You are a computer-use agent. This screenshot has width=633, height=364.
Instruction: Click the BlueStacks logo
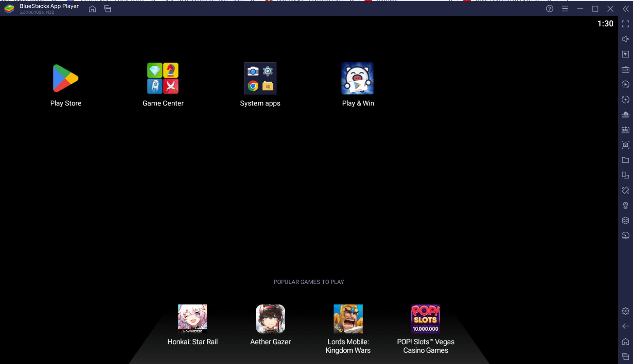[9, 9]
